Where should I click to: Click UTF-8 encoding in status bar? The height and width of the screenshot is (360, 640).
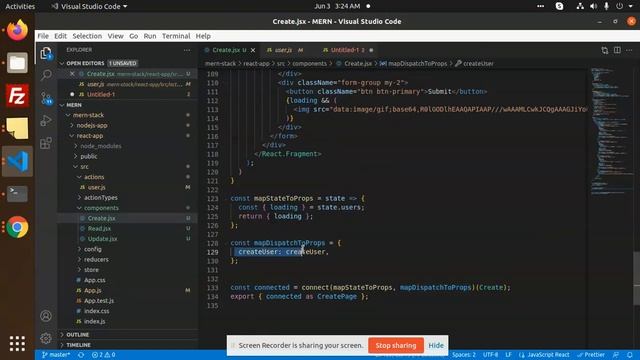point(490,355)
